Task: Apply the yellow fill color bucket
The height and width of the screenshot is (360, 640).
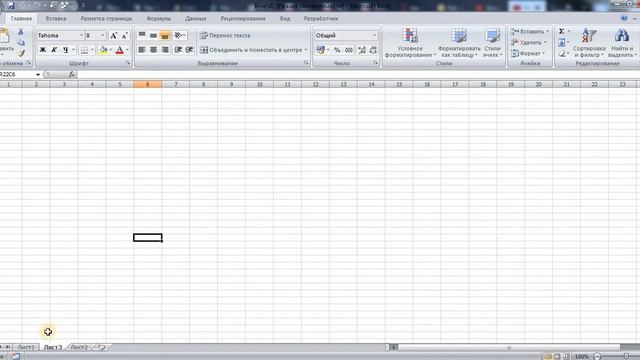Action: tap(103, 50)
